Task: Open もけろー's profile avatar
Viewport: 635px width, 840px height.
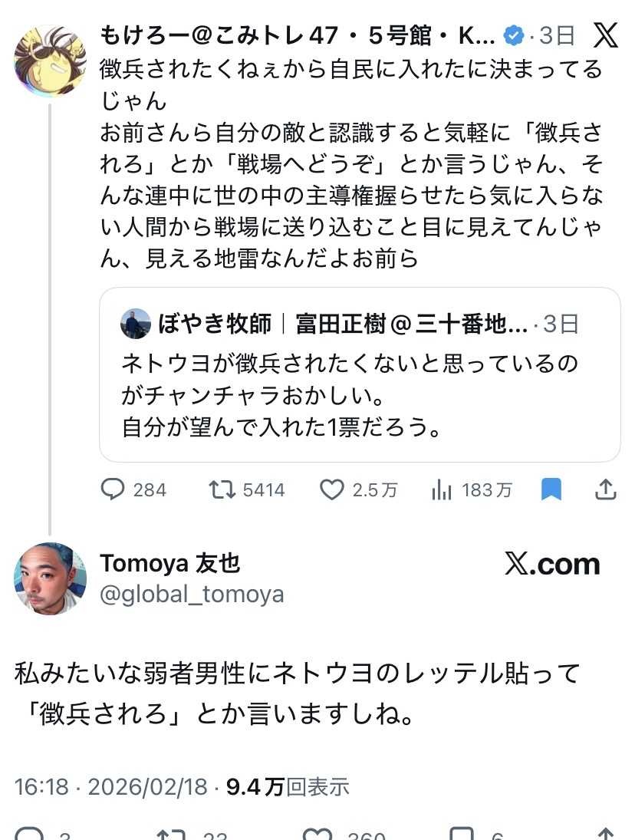Action: coord(49,61)
